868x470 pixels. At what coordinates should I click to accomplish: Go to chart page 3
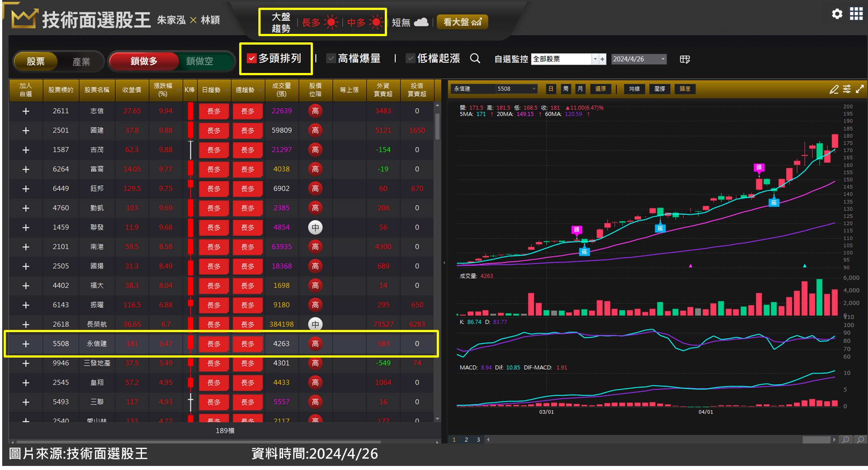[x=478, y=440]
